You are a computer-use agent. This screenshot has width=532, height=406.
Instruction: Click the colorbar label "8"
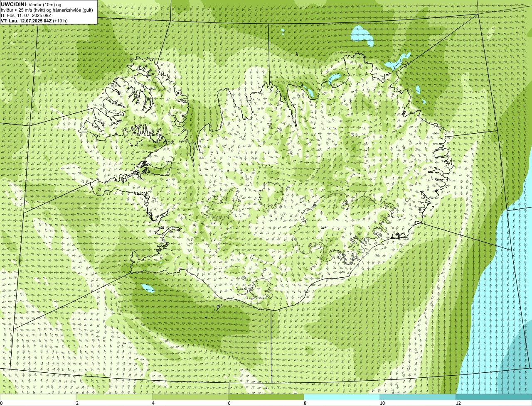[305, 403]
